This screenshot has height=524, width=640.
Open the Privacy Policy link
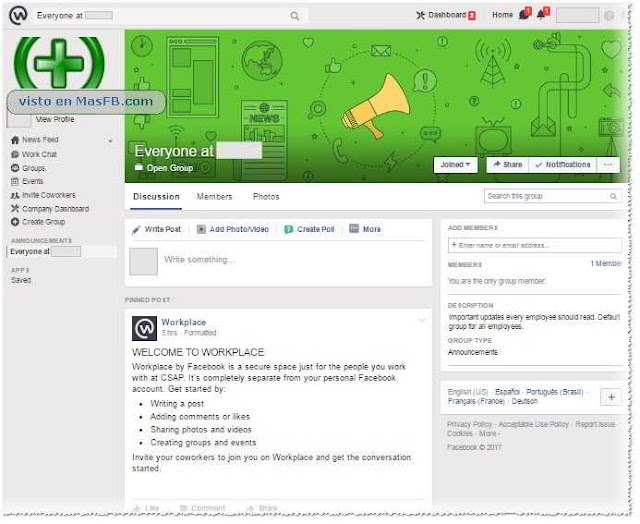pos(469,424)
